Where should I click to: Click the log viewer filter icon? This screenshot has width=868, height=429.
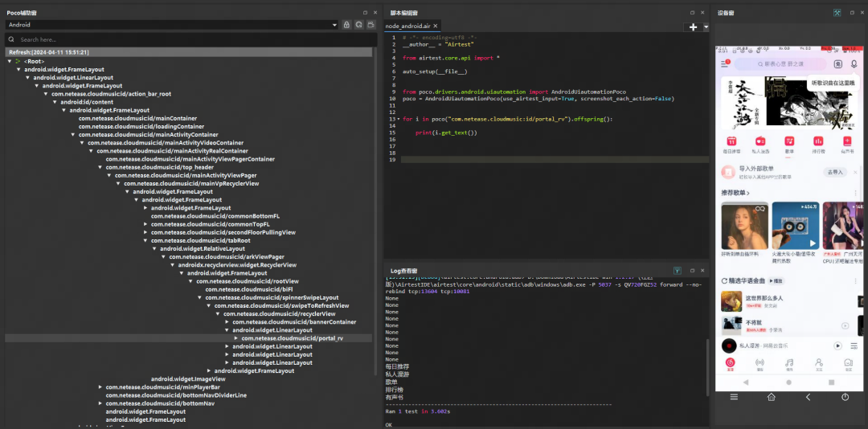pyautogui.click(x=678, y=271)
